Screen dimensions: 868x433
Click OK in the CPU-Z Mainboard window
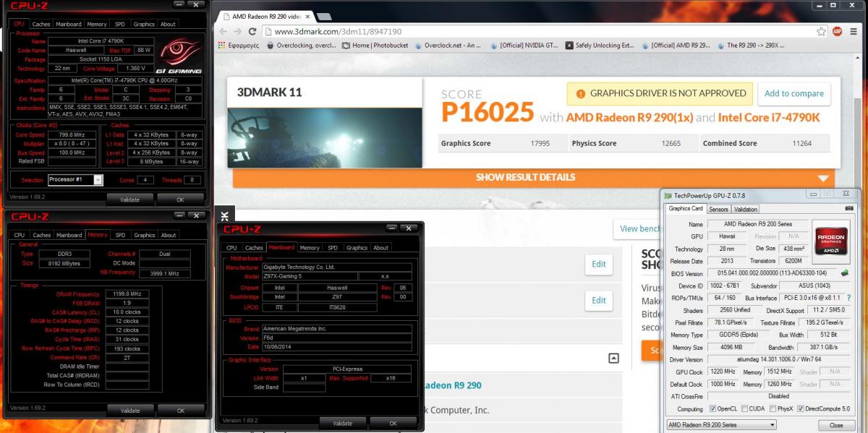click(393, 423)
